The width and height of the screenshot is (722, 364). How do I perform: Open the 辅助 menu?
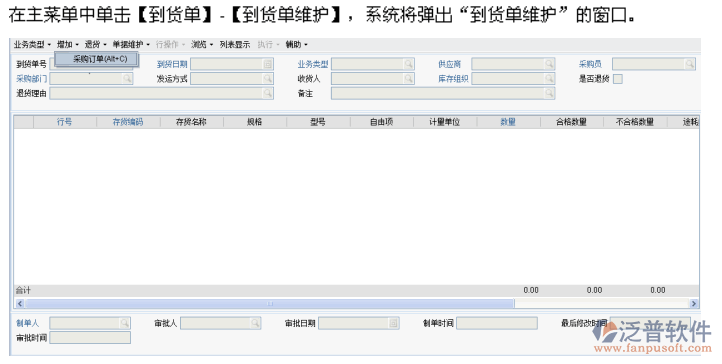point(297,45)
